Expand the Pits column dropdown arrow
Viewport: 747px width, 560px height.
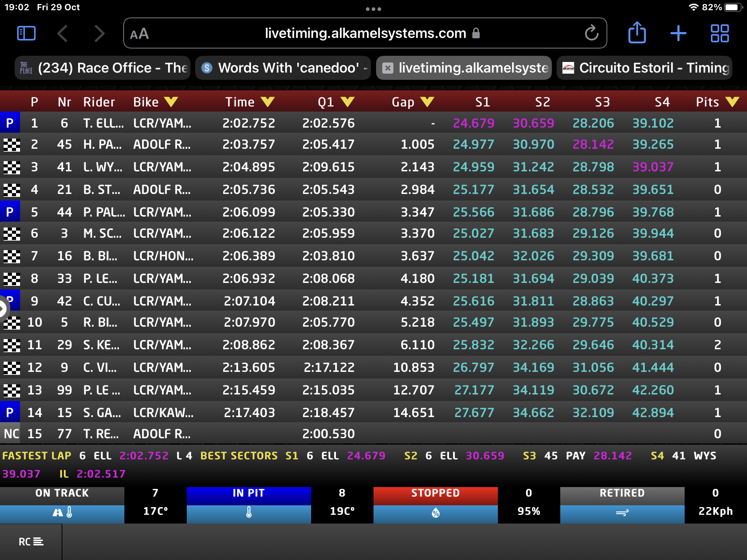(x=732, y=102)
